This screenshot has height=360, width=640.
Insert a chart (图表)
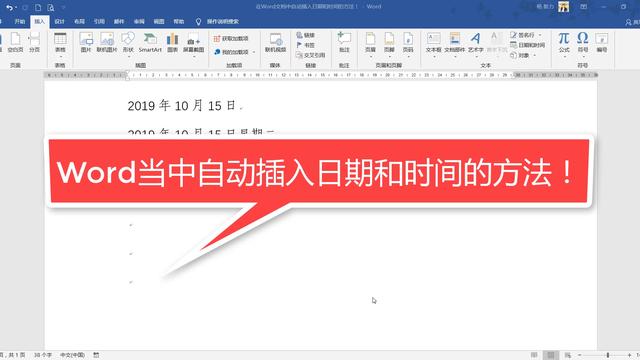coord(172,43)
